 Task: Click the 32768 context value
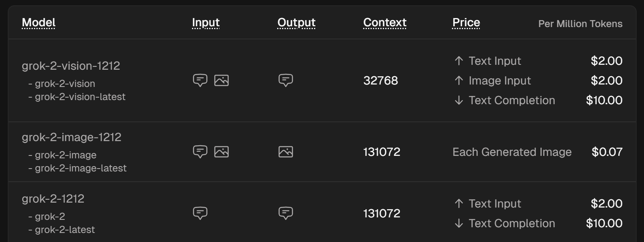[x=381, y=80]
